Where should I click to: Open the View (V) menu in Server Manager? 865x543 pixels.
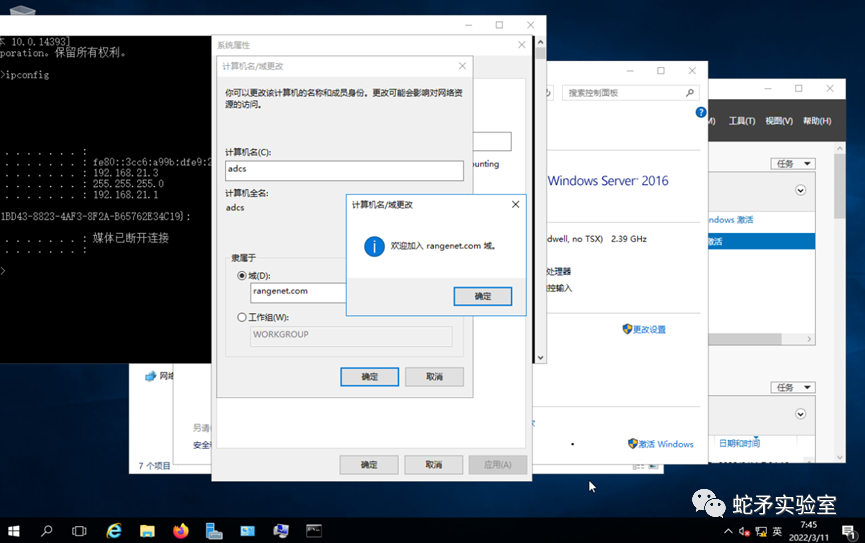(x=779, y=121)
